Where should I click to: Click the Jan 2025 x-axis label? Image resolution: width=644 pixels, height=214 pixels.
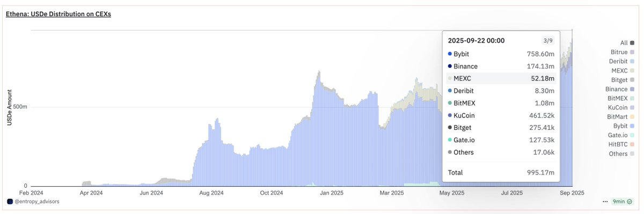click(x=332, y=193)
